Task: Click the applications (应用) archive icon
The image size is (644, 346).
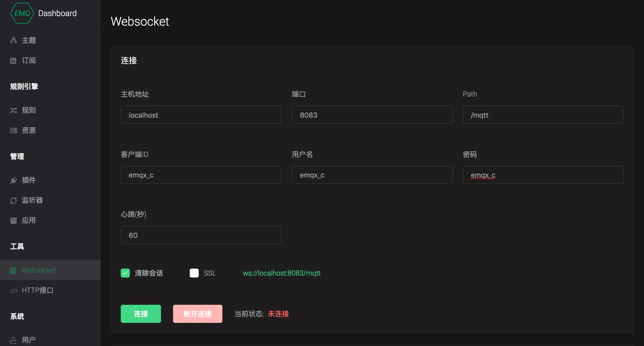Action: tap(13, 221)
